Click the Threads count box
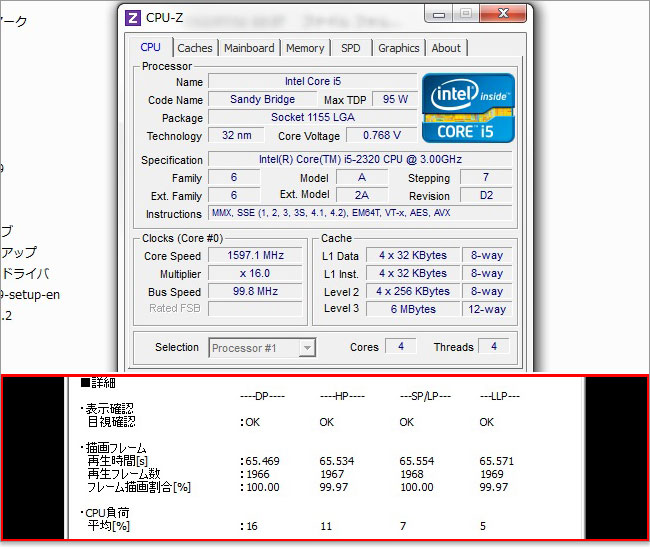The width and height of the screenshot is (650, 549). click(493, 347)
